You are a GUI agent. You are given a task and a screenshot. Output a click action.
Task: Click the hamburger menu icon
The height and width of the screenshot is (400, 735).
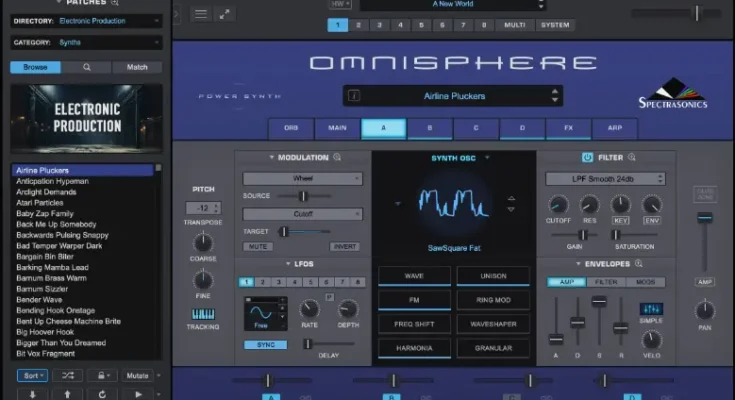pyautogui.click(x=200, y=14)
